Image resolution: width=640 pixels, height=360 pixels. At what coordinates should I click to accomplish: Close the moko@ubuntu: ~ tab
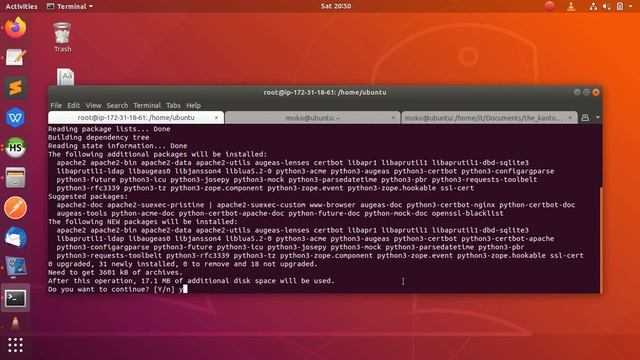[393, 118]
